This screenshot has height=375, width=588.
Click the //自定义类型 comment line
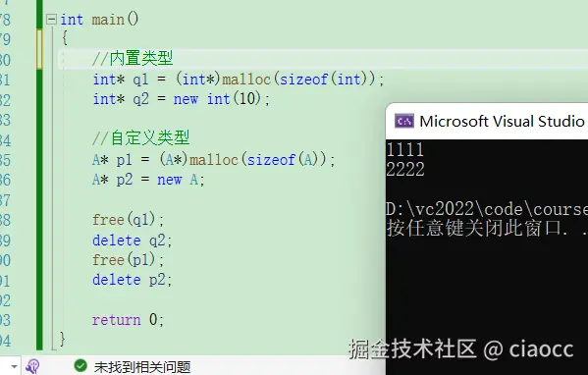point(141,138)
